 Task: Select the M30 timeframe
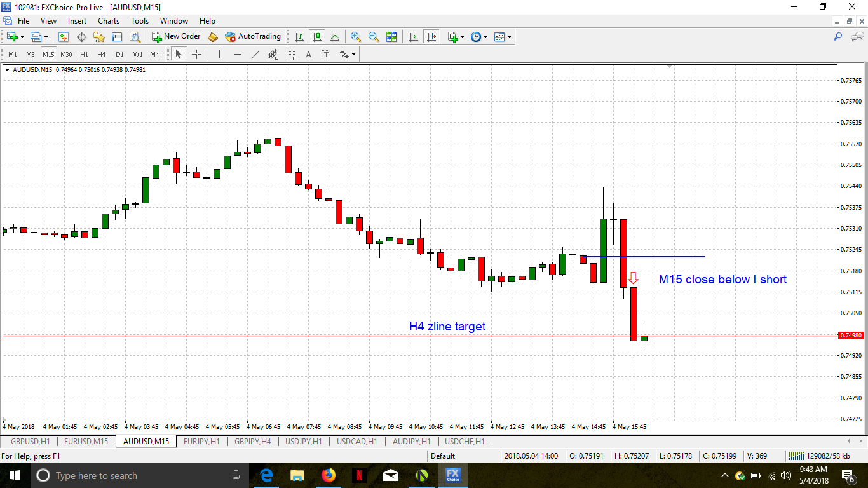(x=66, y=55)
